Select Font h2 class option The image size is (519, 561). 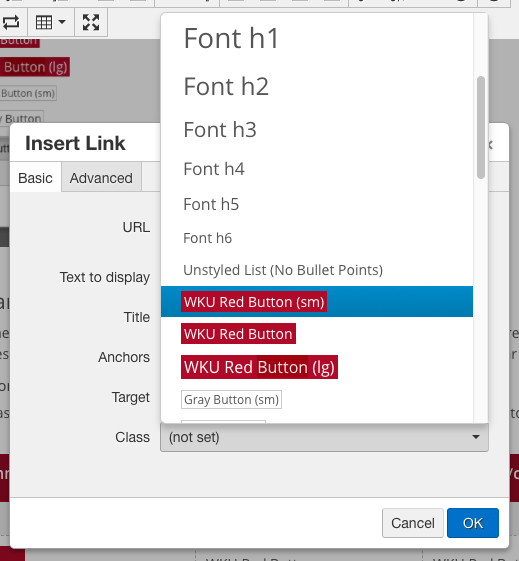[317, 86]
